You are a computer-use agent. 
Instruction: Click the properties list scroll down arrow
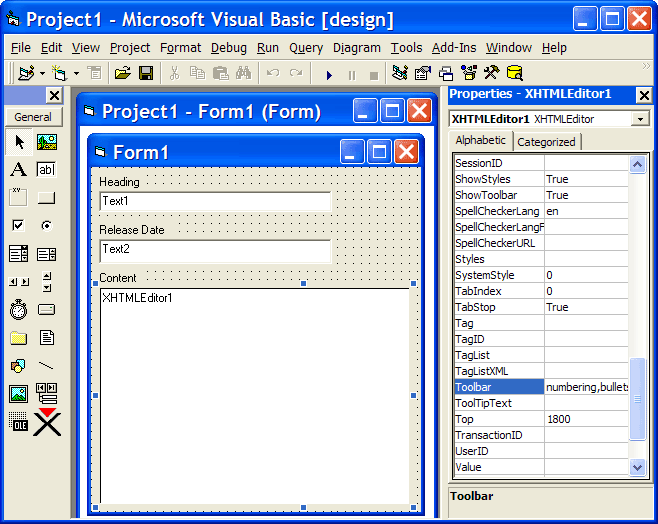point(637,467)
